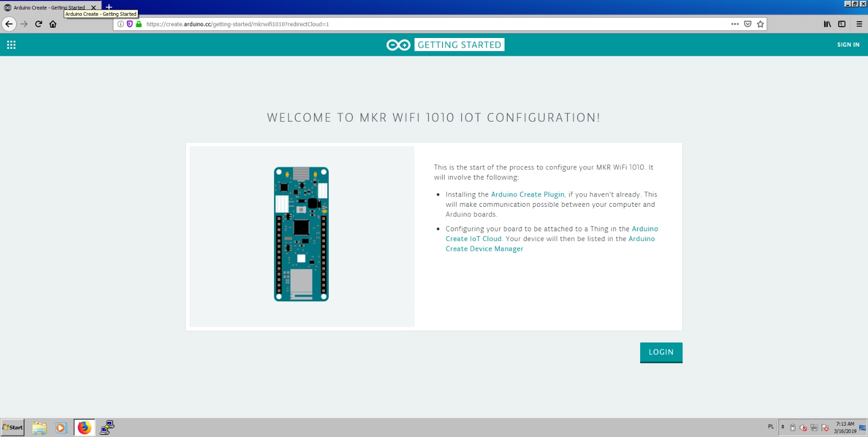Click the taskbar clock showing 7:13 AM
Image resolution: width=868 pixels, height=437 pixels.
point(845,428)
